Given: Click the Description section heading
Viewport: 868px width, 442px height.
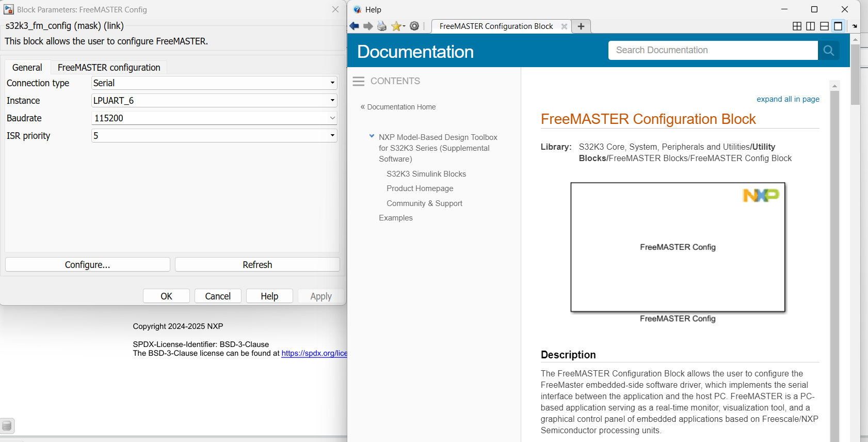Looking at the screenshot, I should pyautogui.click(x=568, y=355).
